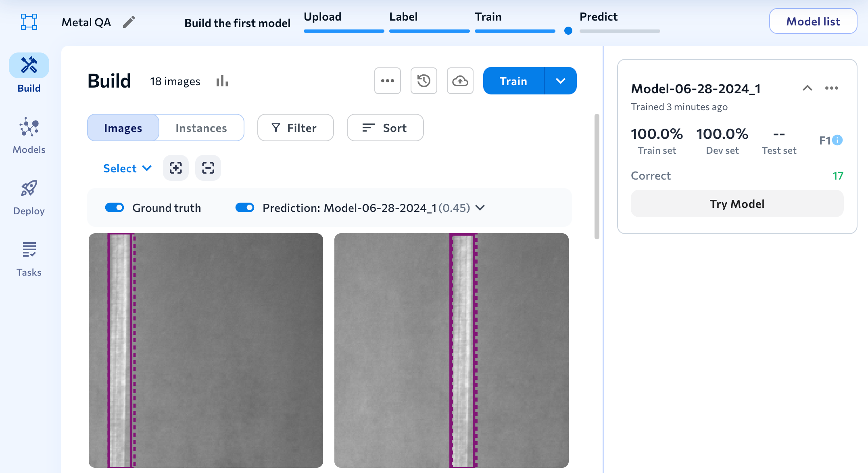The image size is (868, 473).
Task: Open image statistics via the bar chart icon
Action: (x=222, y=81)
